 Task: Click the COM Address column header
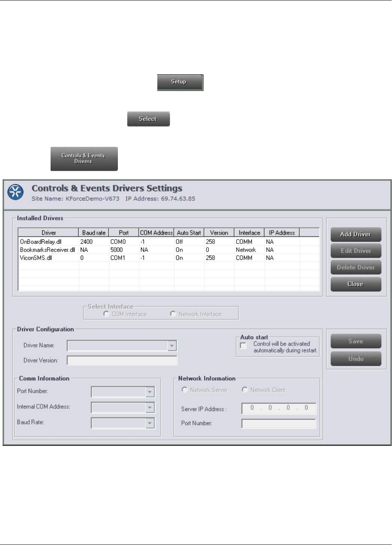pos(156,233)
